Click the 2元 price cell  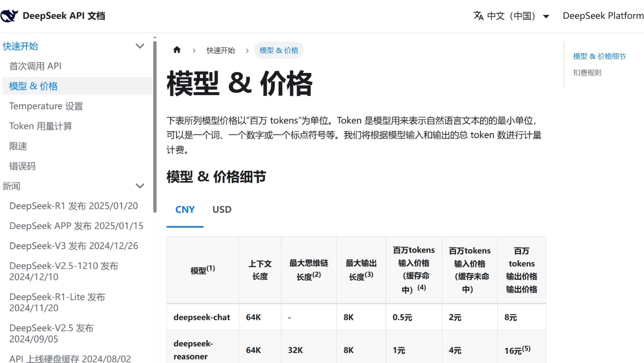point(470,317)
